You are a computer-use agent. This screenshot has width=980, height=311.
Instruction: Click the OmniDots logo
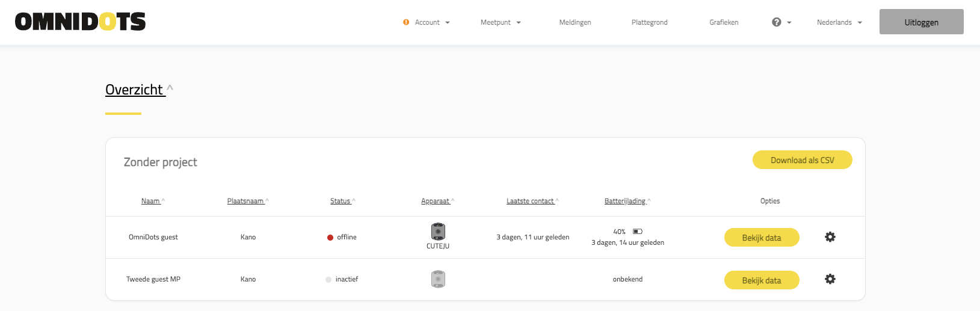pos(80,22)
